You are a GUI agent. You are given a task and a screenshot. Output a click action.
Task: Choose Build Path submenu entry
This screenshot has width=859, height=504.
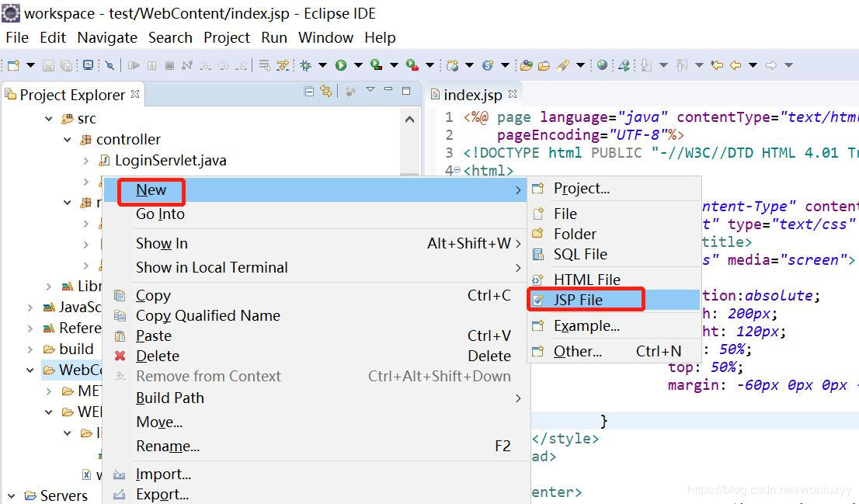[x=315, y=398]
